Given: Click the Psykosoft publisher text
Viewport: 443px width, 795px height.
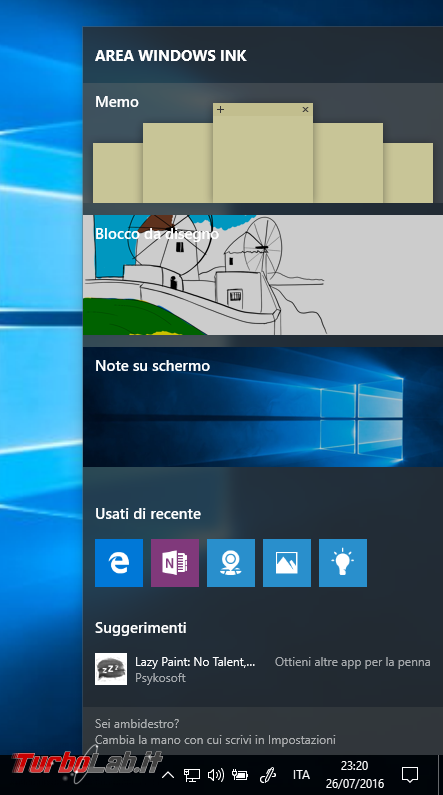Looking at the screenshot, I should coord(160,678).
